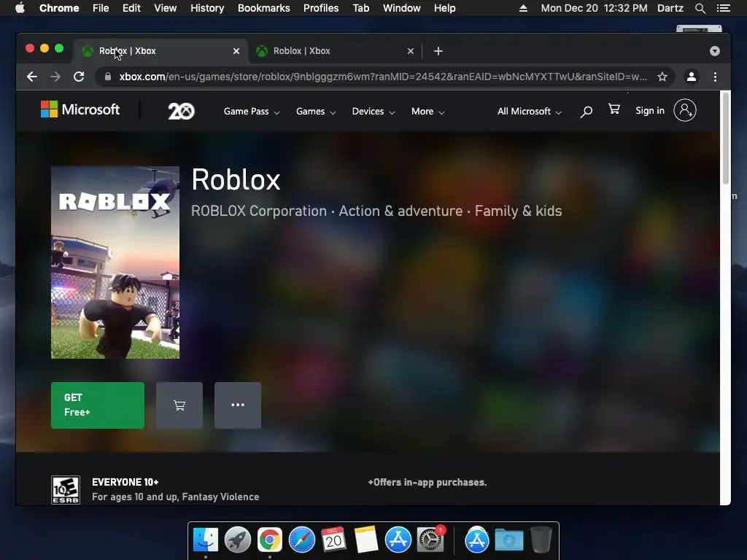Reload the page with the refresh icon
747x560 pixels.
pyautogui.click(x=79, y=77)
